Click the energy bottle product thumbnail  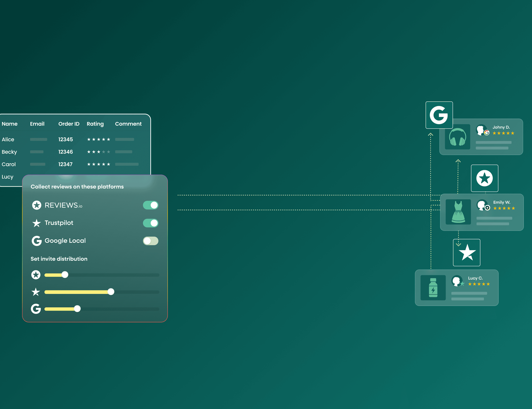coord(433,288)
